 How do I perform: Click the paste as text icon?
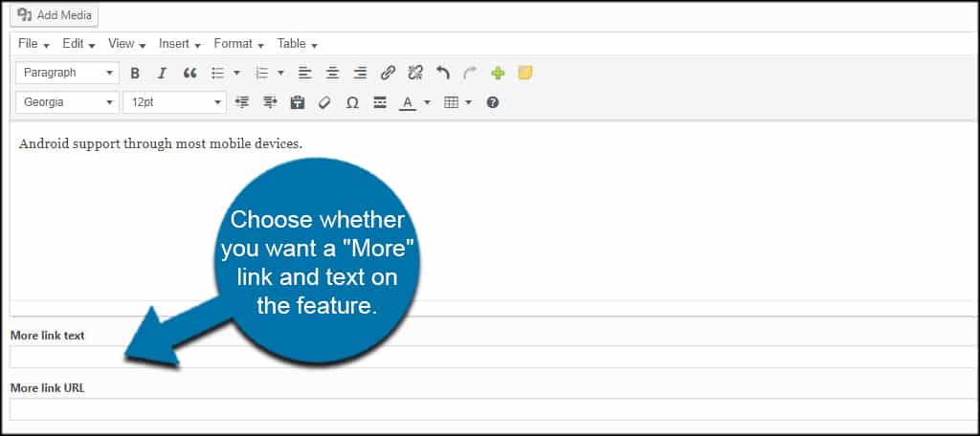[x=298, y=102]
